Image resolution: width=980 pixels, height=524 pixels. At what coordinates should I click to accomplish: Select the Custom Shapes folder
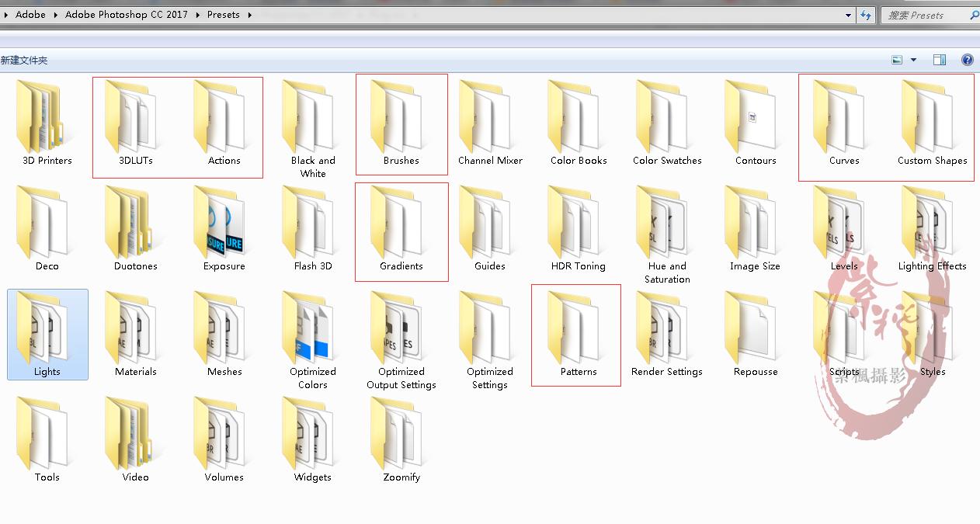tap(932, 122)
